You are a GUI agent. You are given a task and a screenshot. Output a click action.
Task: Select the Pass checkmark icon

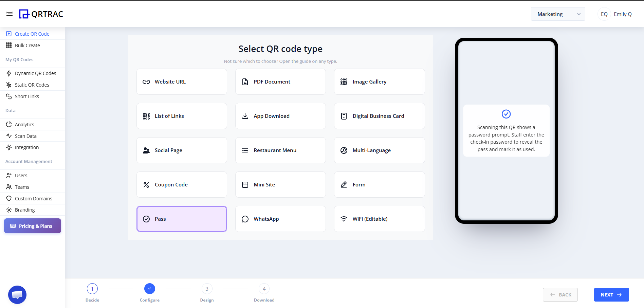point(146,219)
